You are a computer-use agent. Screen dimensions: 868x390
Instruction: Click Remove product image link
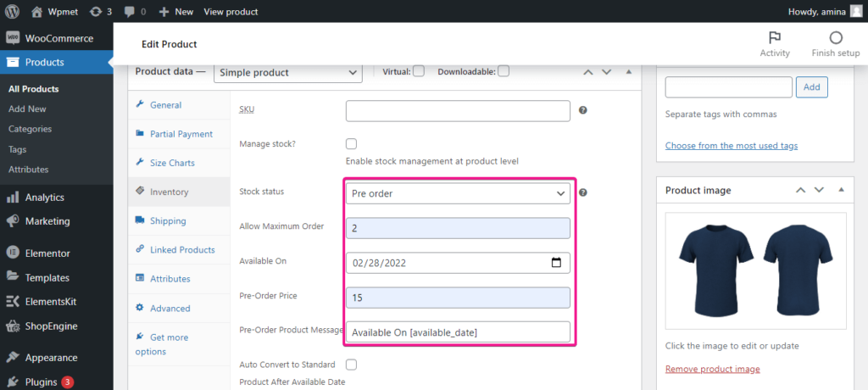712,369
